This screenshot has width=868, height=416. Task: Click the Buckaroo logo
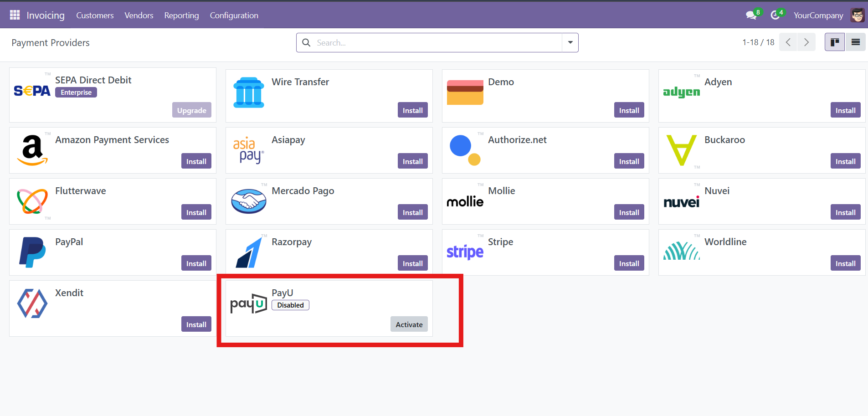point(682,150)
